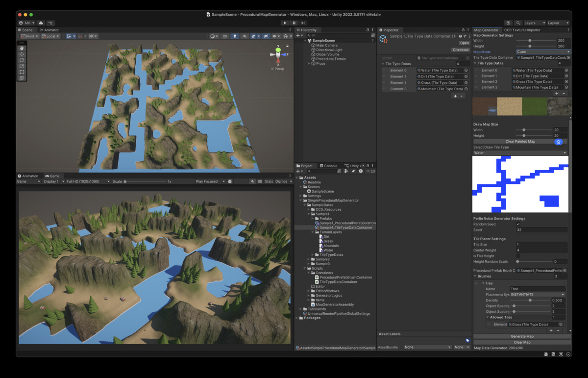Switch to the Console tab
588x378 pixels.
click(x=329, y=166)
